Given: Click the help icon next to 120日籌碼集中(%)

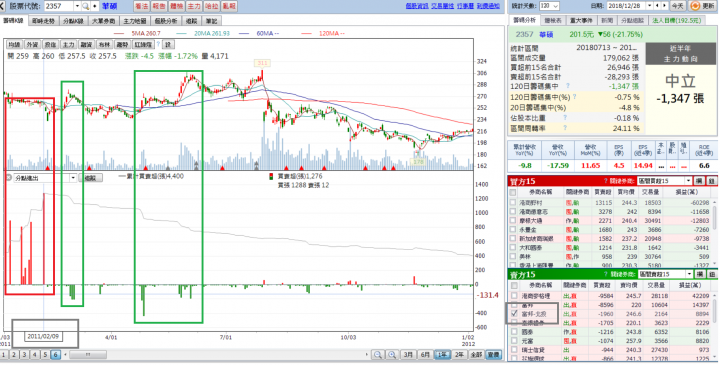Looking at the screenshot, I should pyautogui.click(x=574, y=97).
